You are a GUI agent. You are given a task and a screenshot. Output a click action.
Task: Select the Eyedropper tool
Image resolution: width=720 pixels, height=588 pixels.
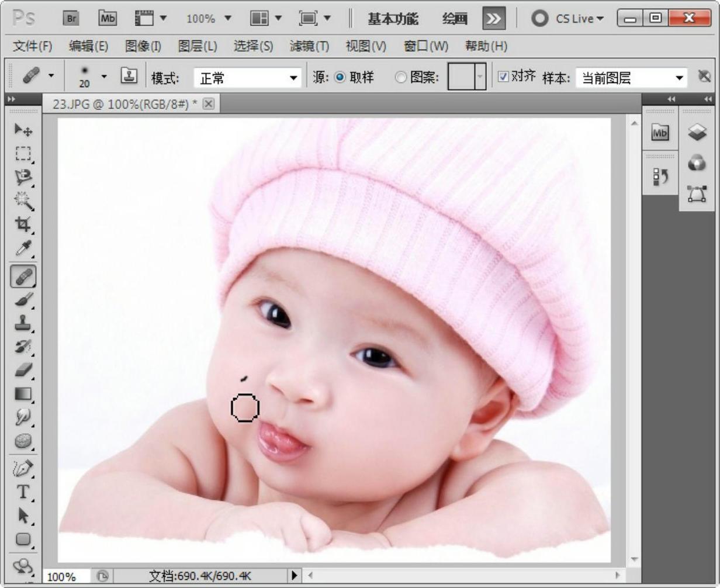coord(23,248)
